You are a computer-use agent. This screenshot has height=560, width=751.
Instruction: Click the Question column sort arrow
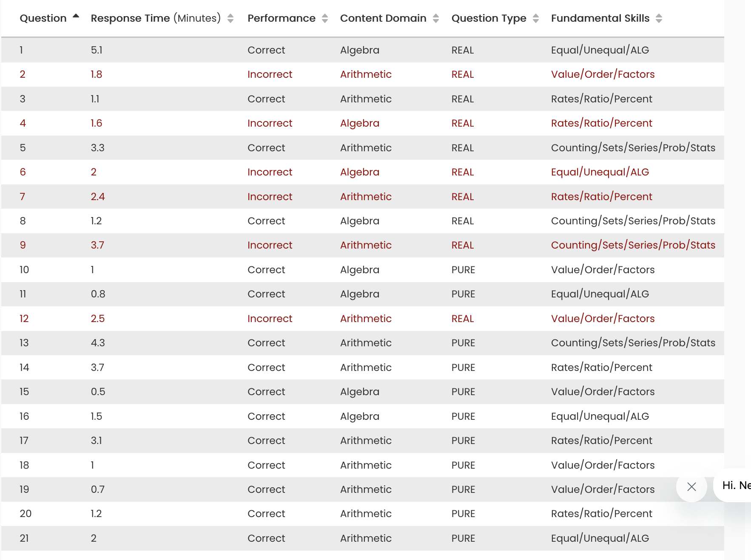point(76,16)
